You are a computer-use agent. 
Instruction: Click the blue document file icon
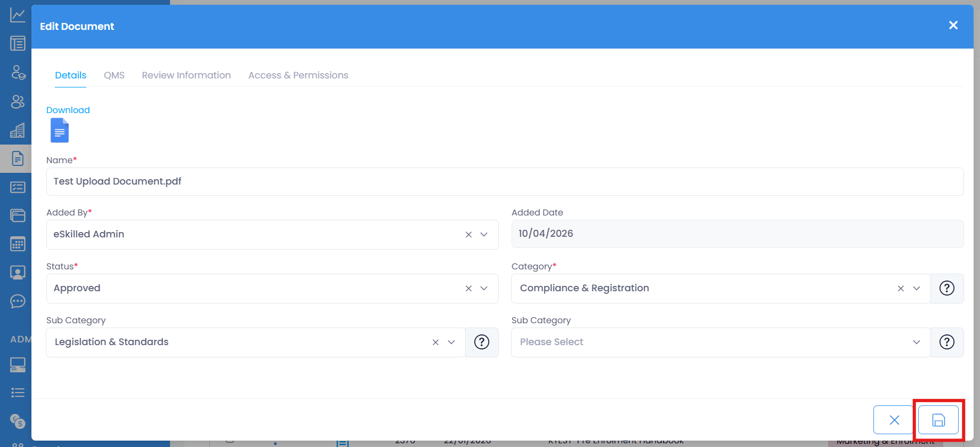pos(60,131)
